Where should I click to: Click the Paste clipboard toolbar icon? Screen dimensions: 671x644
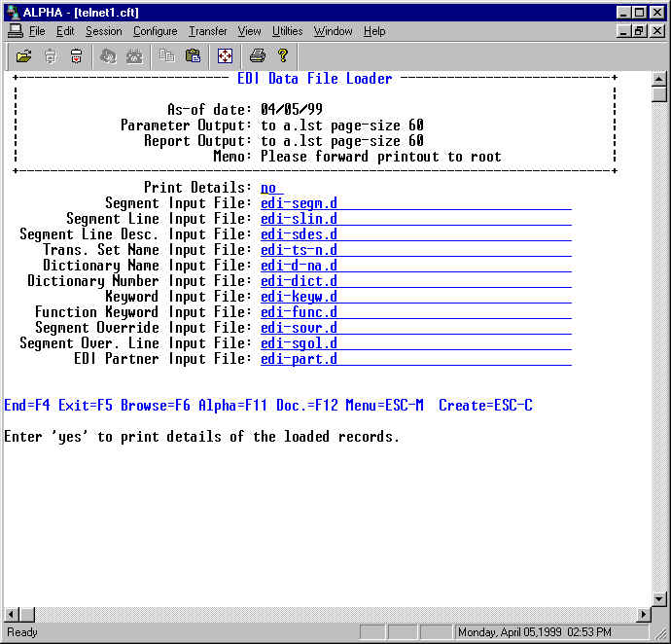tap(193, 56)
